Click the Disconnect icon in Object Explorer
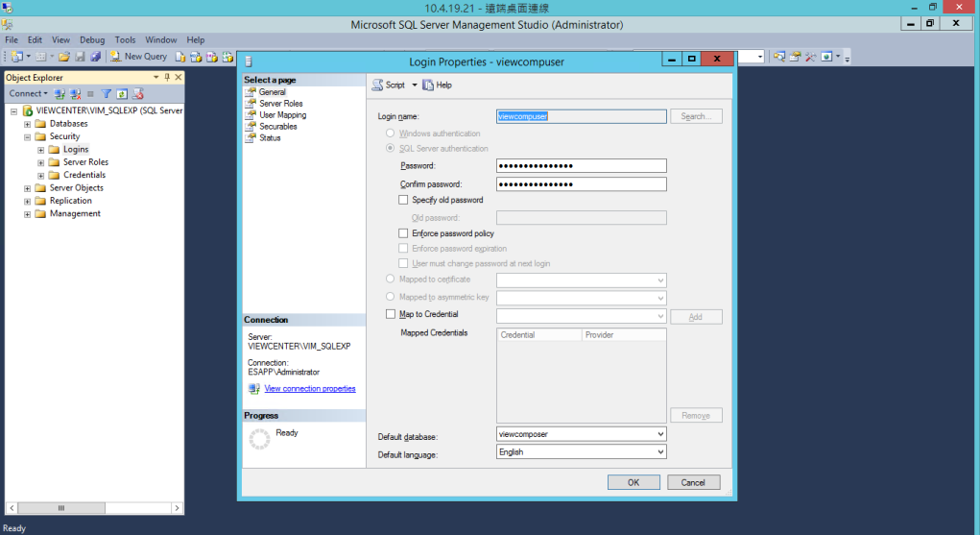The width and height of the screenshot is (980, 535). pyautogui.click(x=76, y=94)
